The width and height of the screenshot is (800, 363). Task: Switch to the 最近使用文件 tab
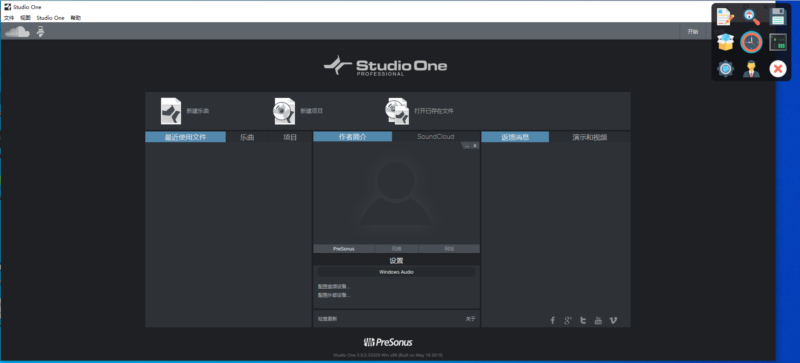185,137
